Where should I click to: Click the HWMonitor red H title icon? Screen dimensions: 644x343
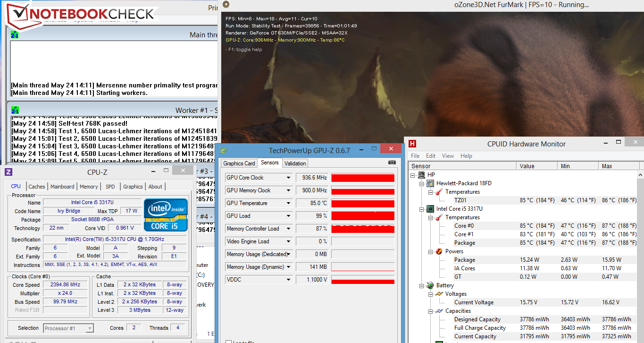(412, 144)
